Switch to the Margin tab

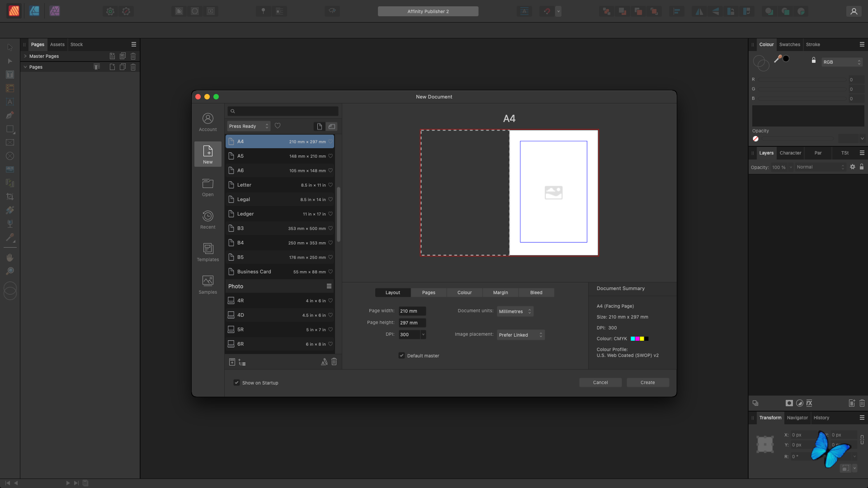coord(500,292)
